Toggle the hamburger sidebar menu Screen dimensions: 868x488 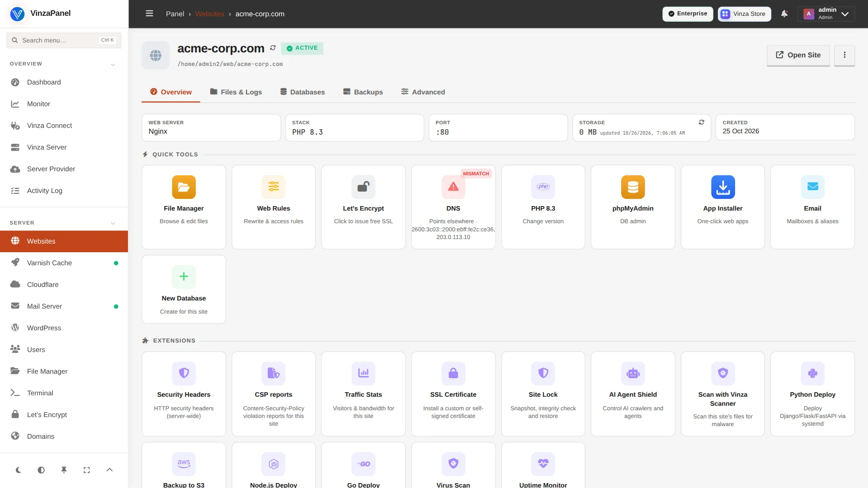149,14
